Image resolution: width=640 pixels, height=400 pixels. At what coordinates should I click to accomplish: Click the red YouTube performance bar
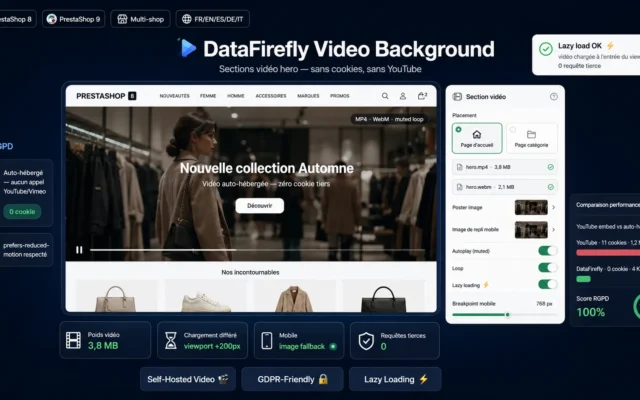click(608, 253)
